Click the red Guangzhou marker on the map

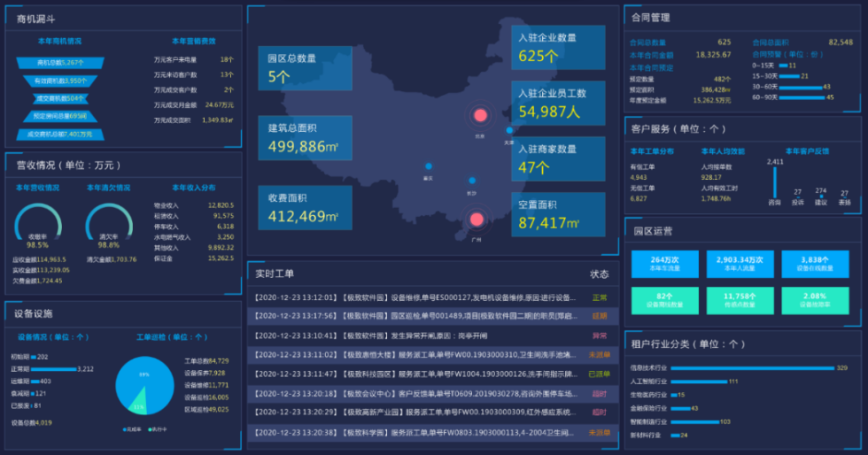click(x=477, y=220)
